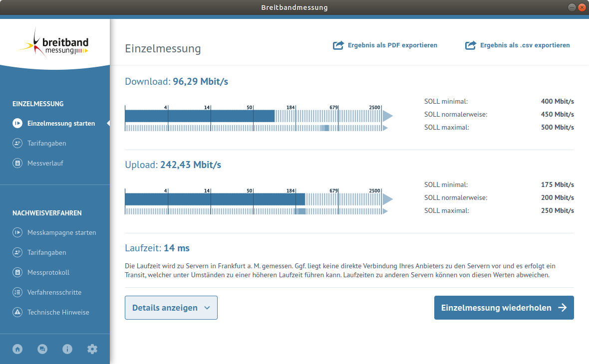Click the clipboard icon beside Messprotokoll
Screen dimensions: 589x364
(17, 272)
